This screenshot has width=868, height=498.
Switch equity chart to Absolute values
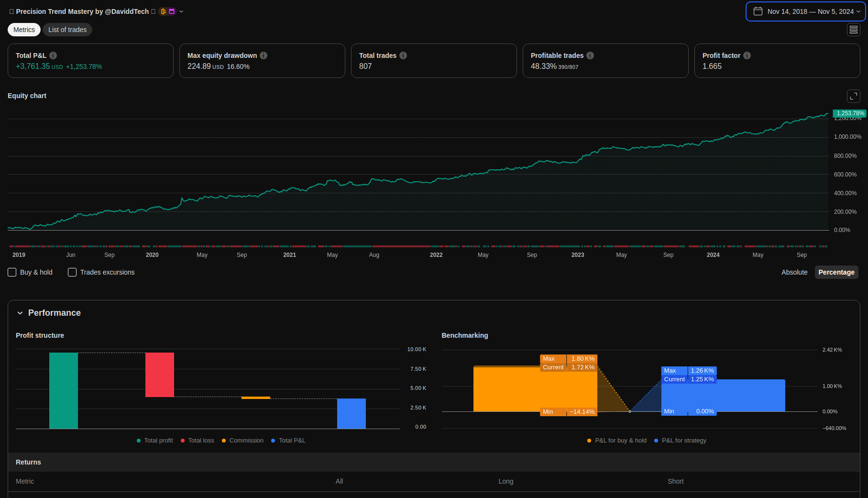[794, 272]
